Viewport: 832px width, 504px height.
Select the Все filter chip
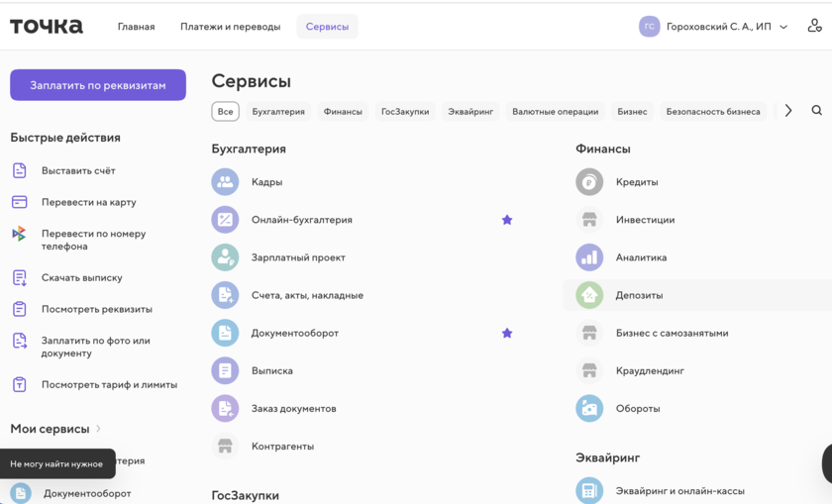click(225, 112)
